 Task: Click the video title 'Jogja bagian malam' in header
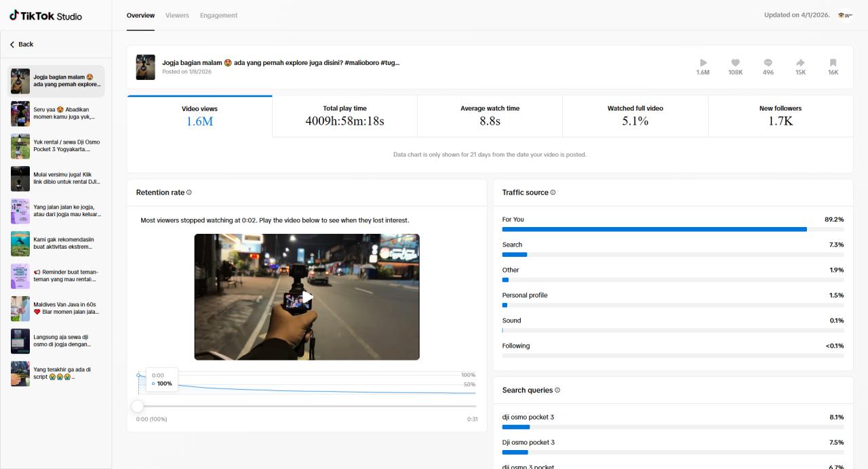(x=281, y=62)
